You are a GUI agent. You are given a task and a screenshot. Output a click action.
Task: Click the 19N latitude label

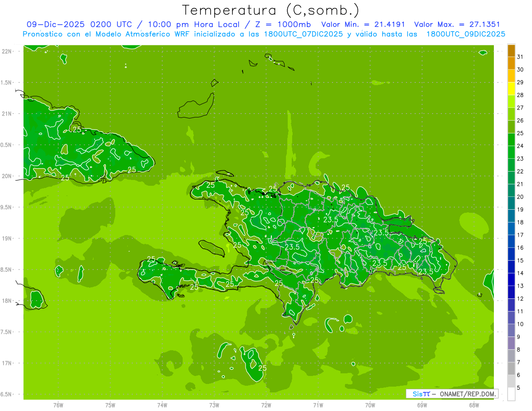[7, 238]
